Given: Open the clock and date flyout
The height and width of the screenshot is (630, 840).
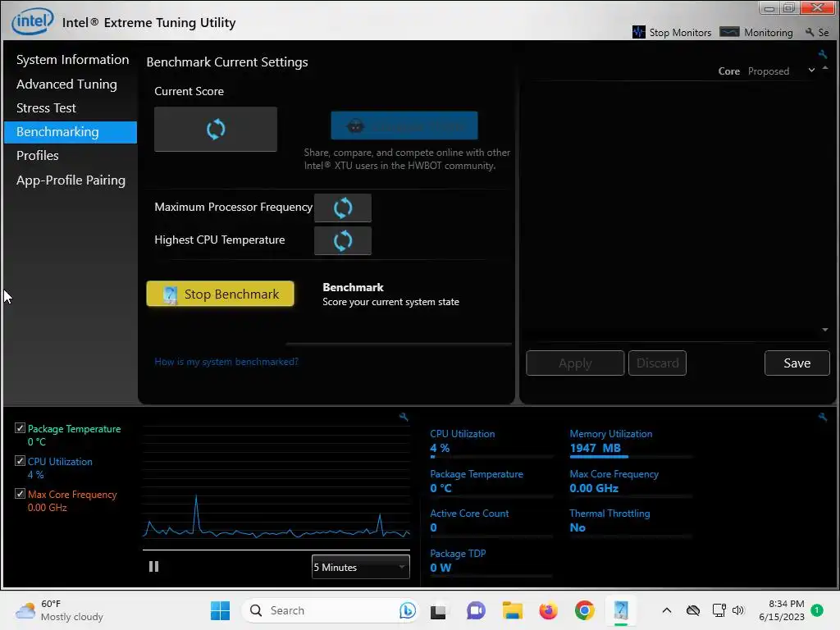Looking at the screenshot, I should click(x=781, y=610).
